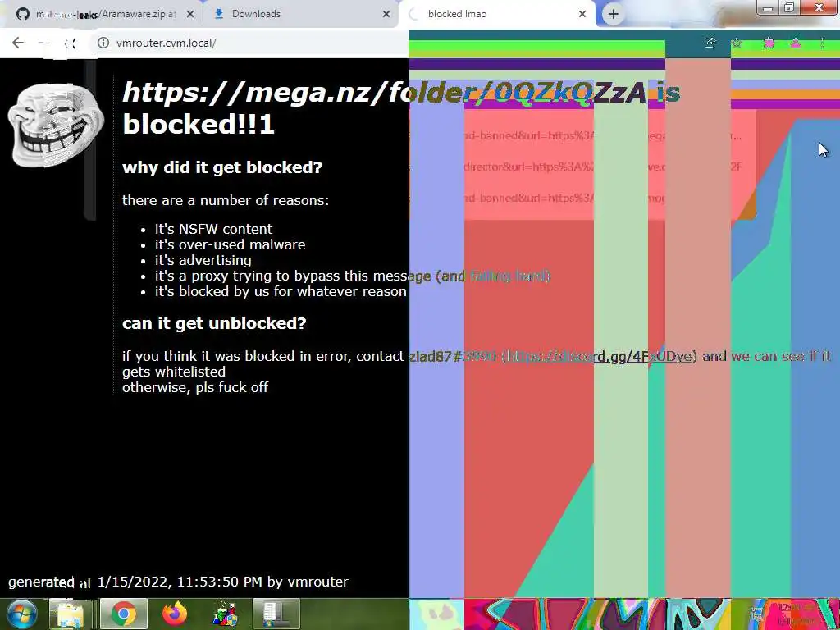Open the share page icon in toolbar
Screen dimensions: 840x630
710,43
